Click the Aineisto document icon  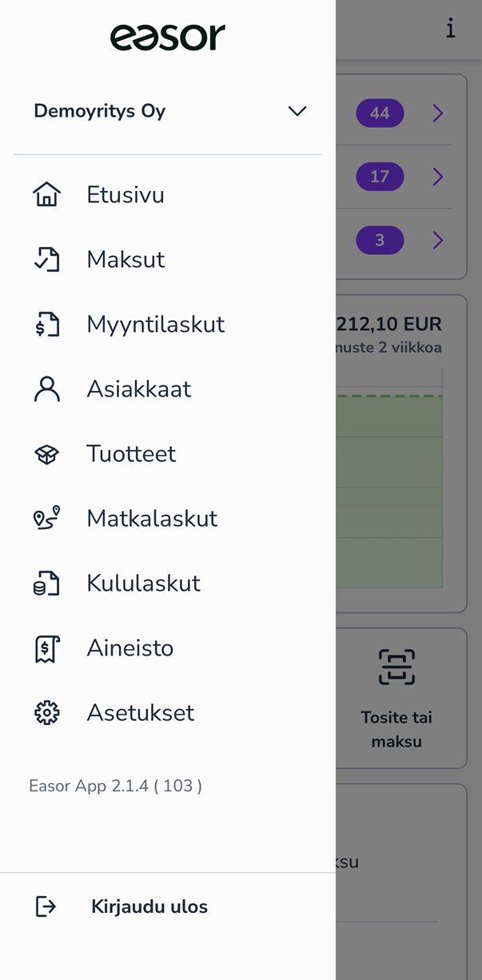click(x=47, y=647)
